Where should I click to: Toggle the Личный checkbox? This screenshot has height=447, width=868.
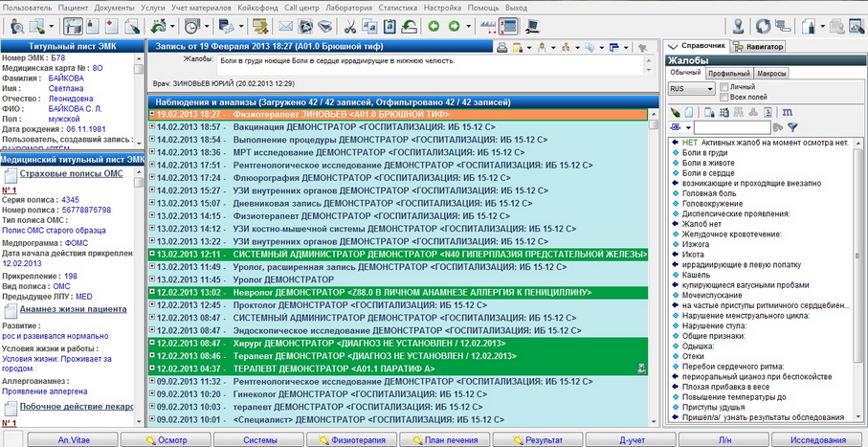click(724, 87)
